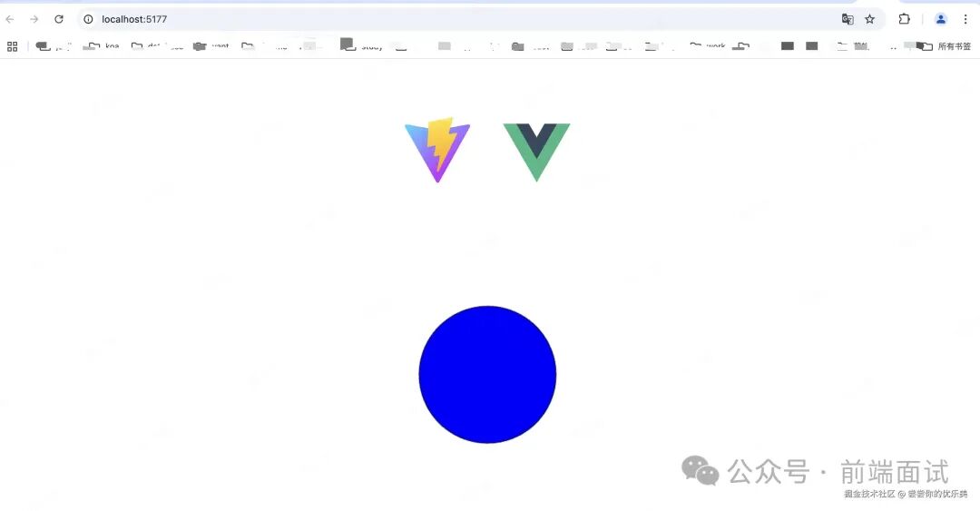This screenshot has height=511, width=980.
Task: Click the Vite lightning logo
Action: coord(437,150)
